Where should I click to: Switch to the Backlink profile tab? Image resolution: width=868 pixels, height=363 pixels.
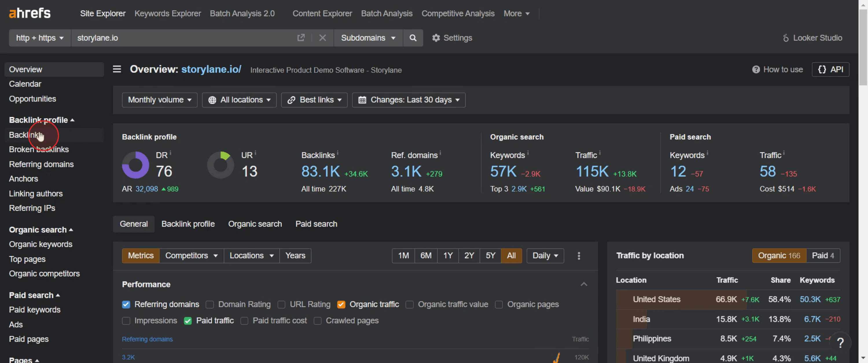[188, 224]
